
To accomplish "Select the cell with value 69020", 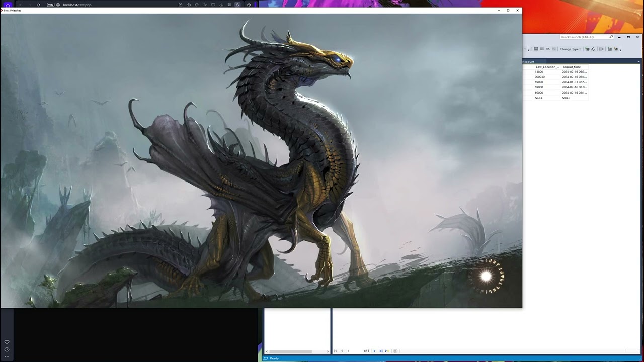I will pyautogui.click(x=547, y=82).
